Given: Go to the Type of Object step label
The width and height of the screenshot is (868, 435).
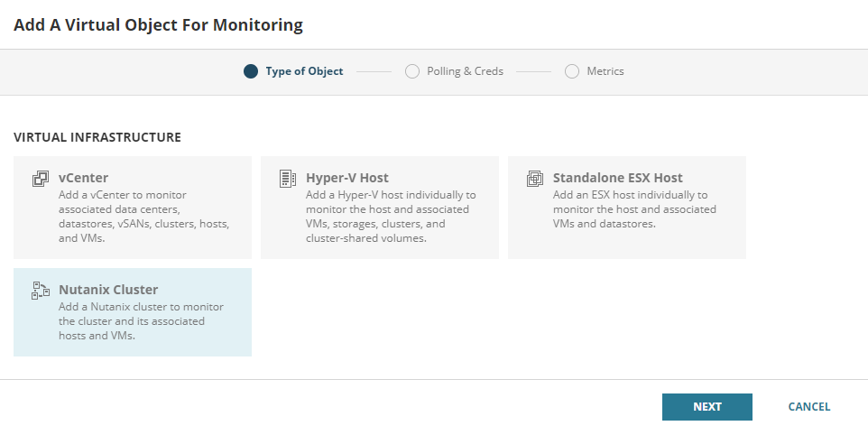Looking at the screenshot, I should (304, 71).
